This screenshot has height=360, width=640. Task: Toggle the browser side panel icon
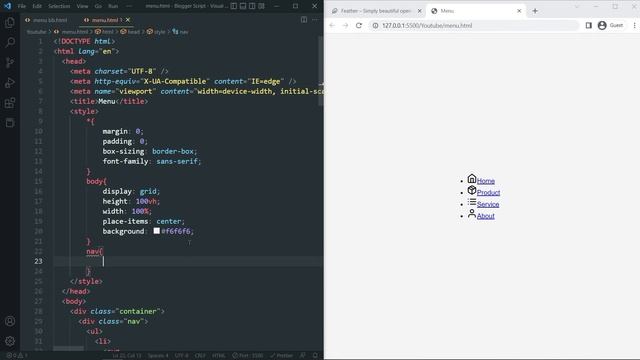[x=588, y=25]
